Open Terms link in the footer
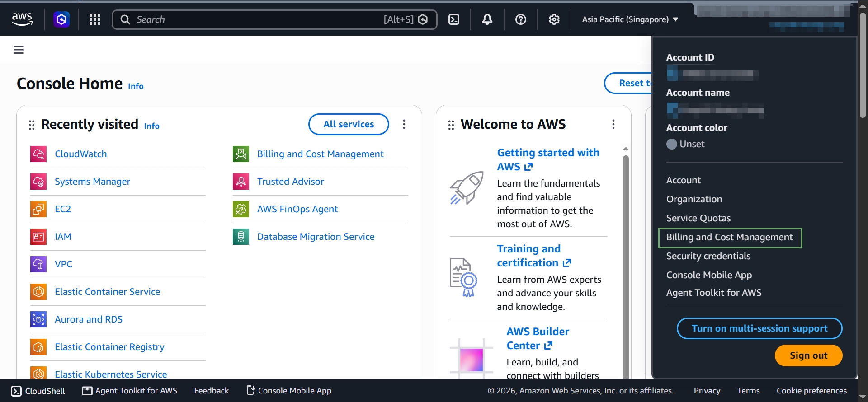Image resolution: width=868 pixels, height=402 pixels. tap(748, 391)
